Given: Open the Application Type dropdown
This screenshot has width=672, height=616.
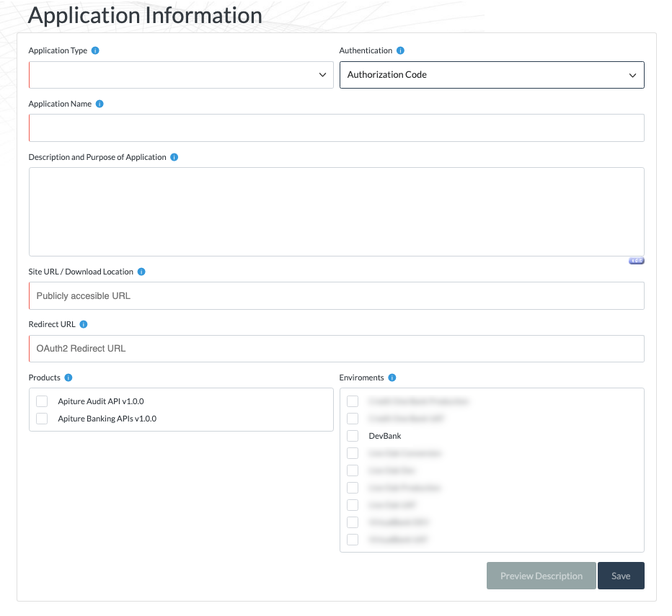Looking at the screenshot, I should (x=180, y=74).
